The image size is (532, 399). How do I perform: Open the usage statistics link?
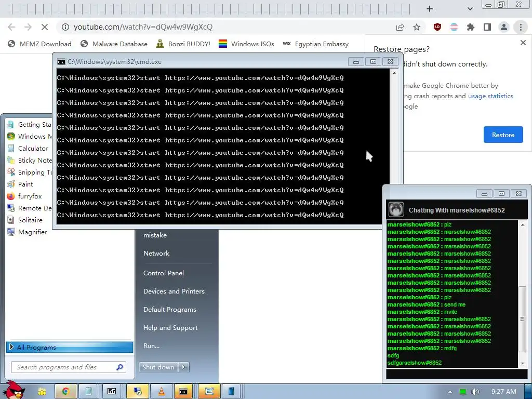(490, 96)
